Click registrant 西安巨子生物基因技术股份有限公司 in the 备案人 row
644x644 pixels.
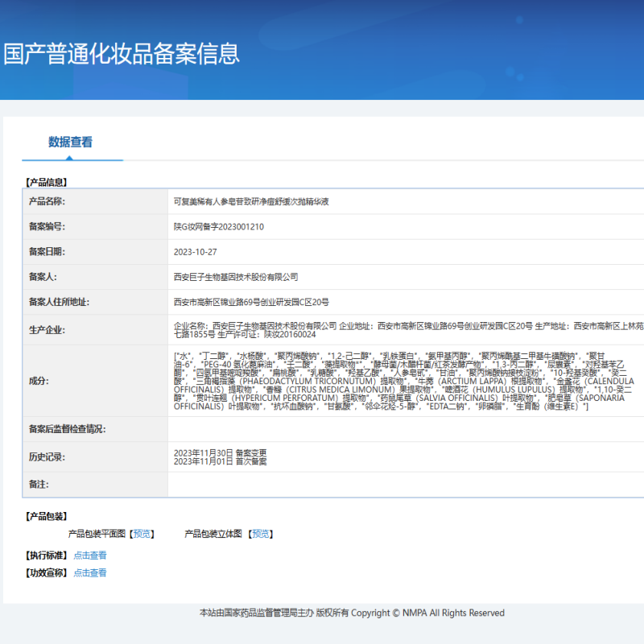pyautogui.click(x=236, y=277)
